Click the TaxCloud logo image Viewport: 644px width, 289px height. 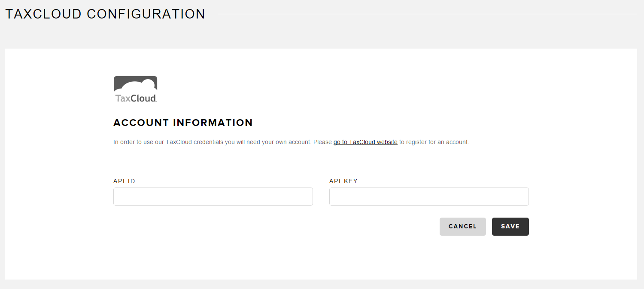[x=135, y=89]
